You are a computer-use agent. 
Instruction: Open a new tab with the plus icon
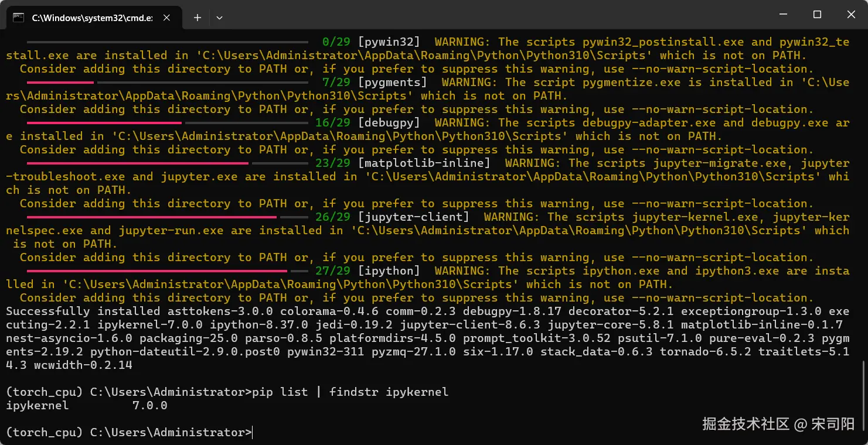click(197, 18)
